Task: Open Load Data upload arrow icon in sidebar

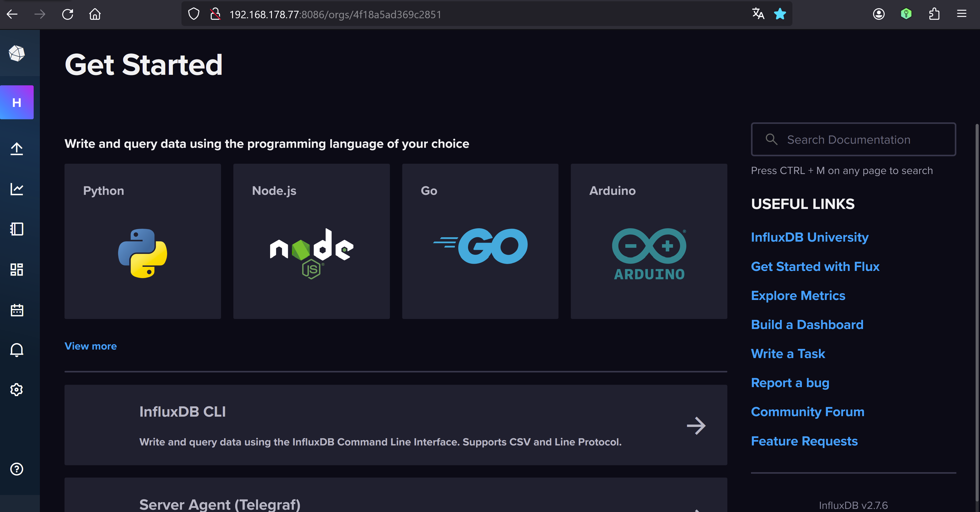Action: click(17, 148)
